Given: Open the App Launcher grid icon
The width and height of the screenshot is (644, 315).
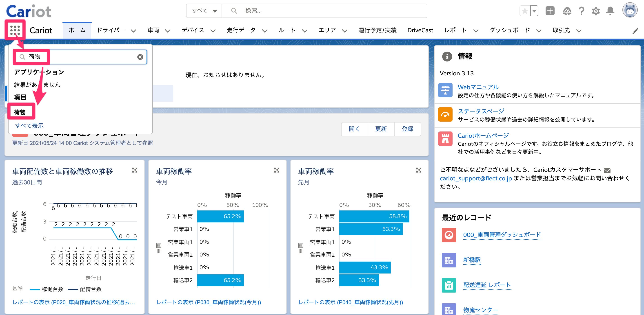Looking at the screenshot, I should (15, 30).
